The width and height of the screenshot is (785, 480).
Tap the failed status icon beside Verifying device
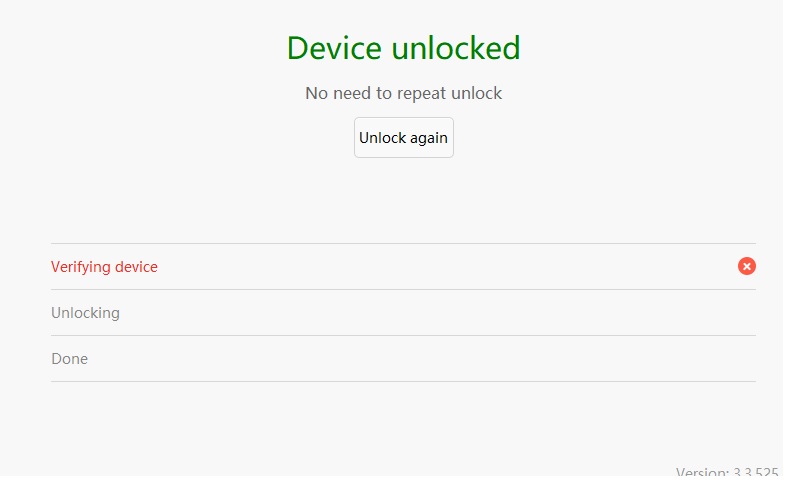point(747,266)
